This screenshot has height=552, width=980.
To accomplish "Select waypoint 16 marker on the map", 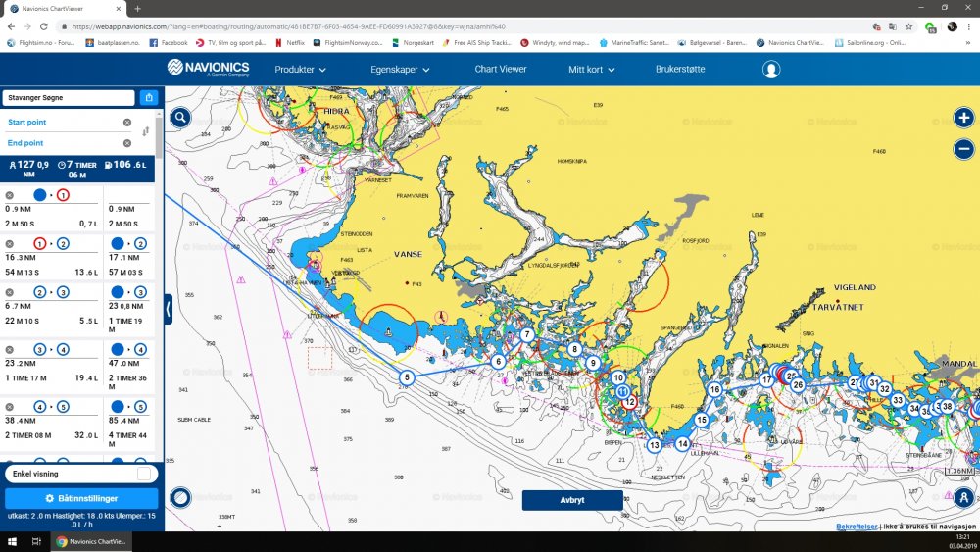I will (714, 389).
